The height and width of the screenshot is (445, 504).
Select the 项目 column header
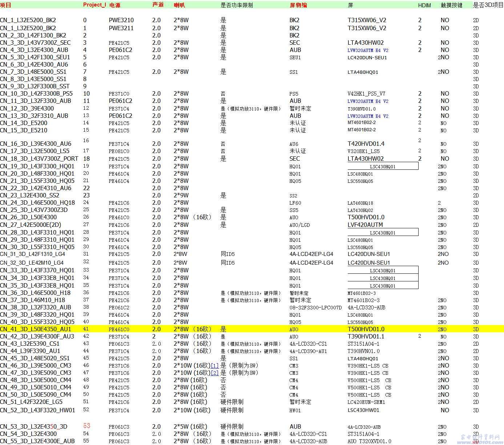click(6, 5)
